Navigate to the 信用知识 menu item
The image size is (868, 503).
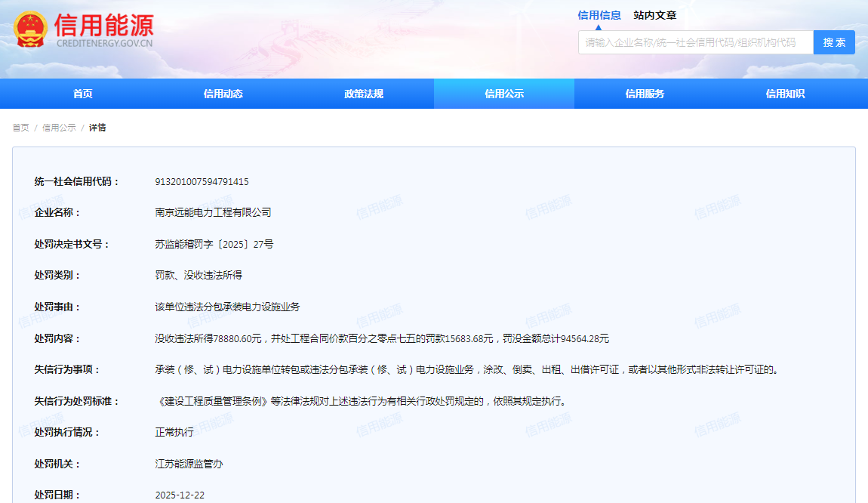(x=785, y=94)
